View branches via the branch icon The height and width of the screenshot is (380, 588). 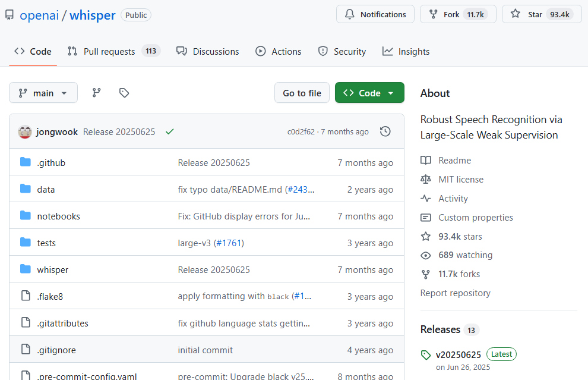96,93
